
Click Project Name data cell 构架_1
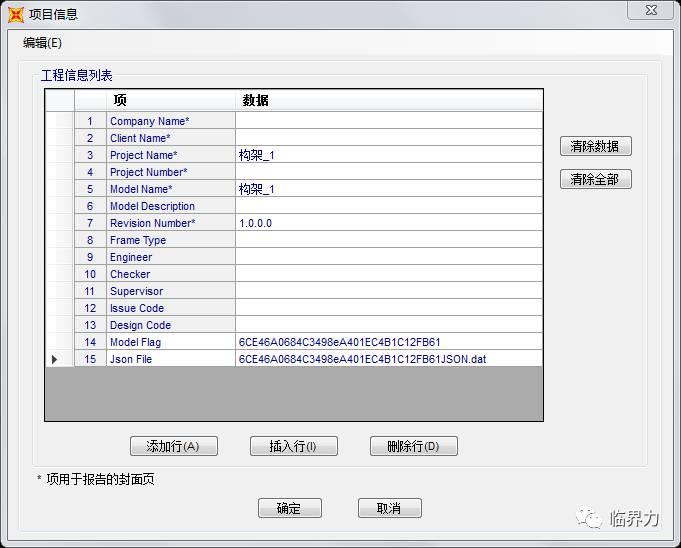(x=389, y=155)
